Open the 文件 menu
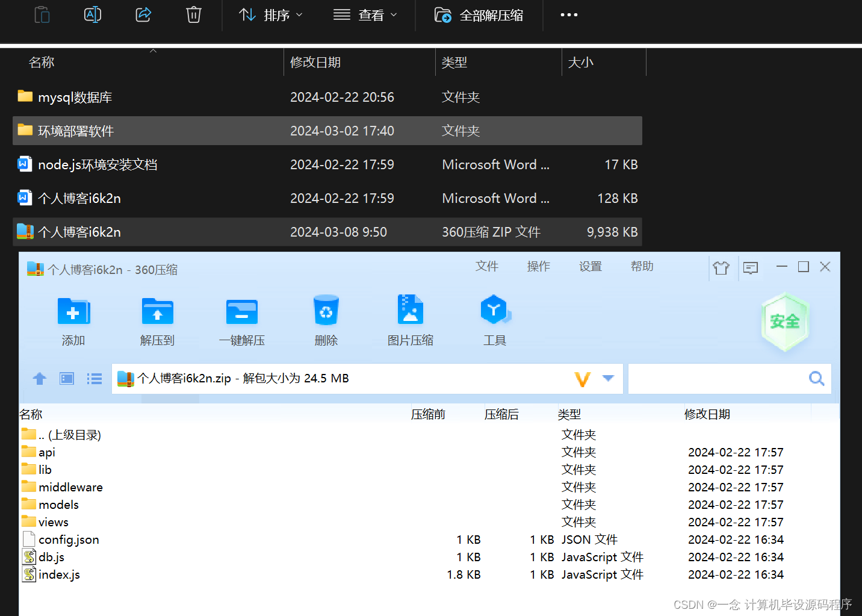Image resolution: width=862 pixels, height=616 pixels. point(487,266)
